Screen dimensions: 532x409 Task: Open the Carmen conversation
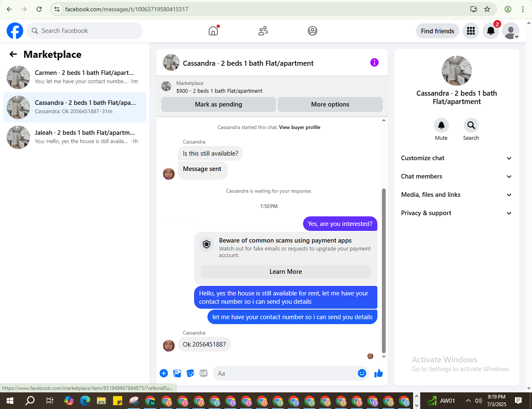pos(75,77)
